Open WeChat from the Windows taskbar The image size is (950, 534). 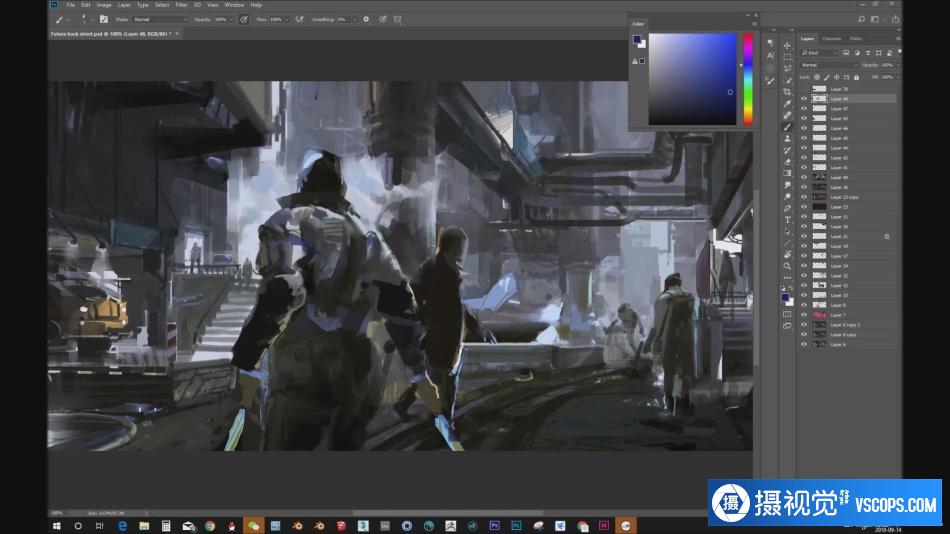pyautogui.click(x=253, y=526)
